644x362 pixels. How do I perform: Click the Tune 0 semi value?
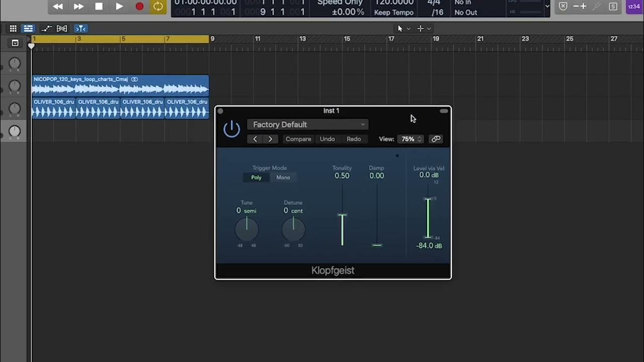click(247, 211)
